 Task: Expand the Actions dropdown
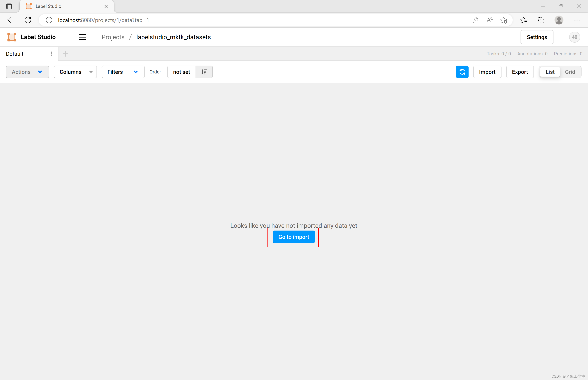[x=27, y=72]
